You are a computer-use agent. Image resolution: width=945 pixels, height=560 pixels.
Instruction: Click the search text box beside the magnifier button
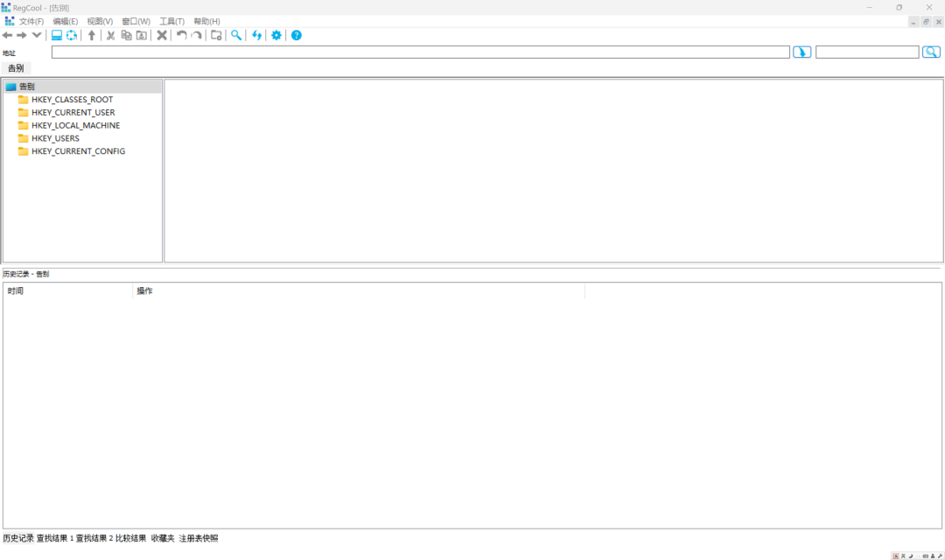point(867,52)
